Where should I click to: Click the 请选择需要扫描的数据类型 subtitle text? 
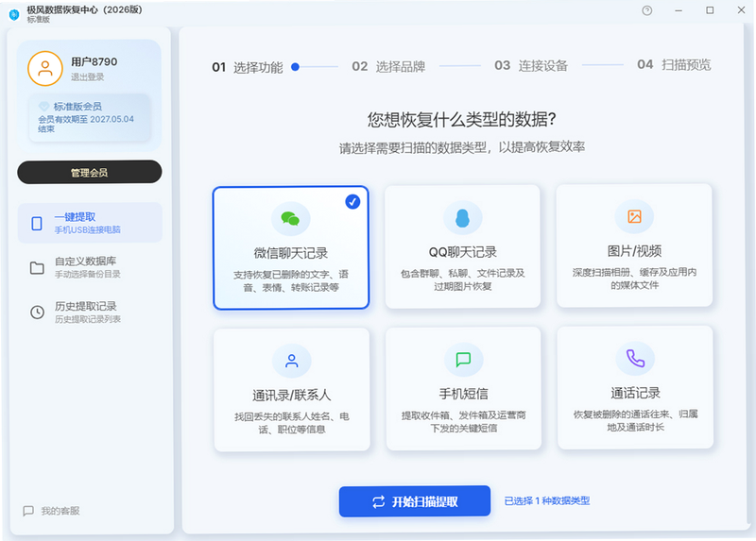pyautogui.click(x=462, y=147)
